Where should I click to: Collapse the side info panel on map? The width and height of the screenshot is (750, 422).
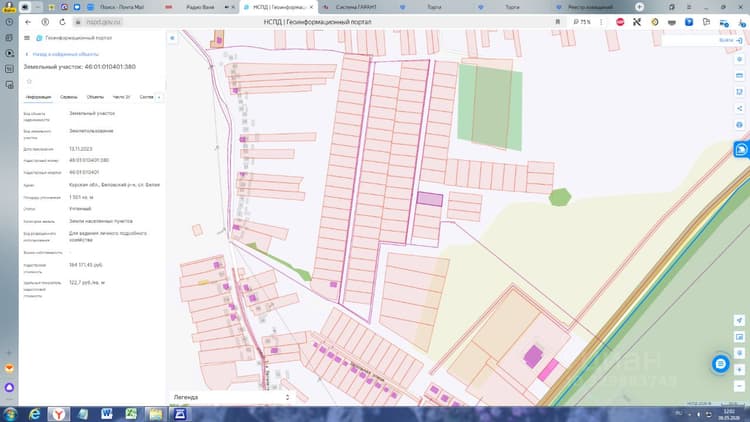(x=172, y=38)
